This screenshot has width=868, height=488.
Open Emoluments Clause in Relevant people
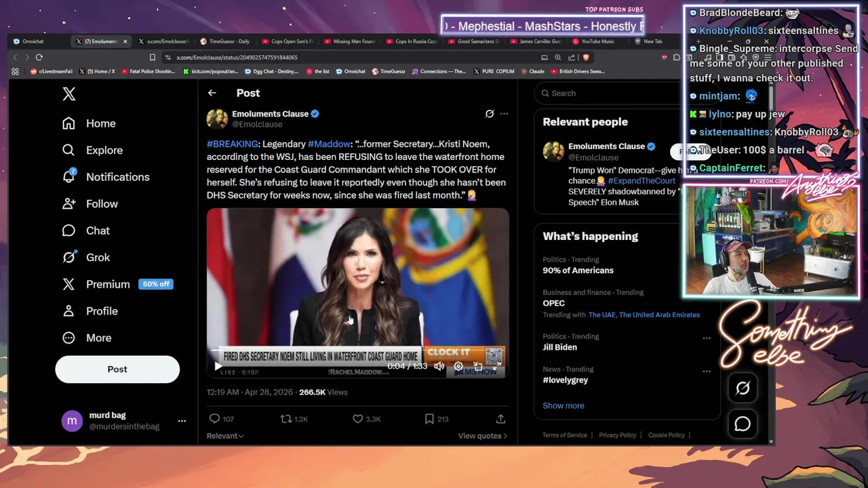[x=606, y=146]
